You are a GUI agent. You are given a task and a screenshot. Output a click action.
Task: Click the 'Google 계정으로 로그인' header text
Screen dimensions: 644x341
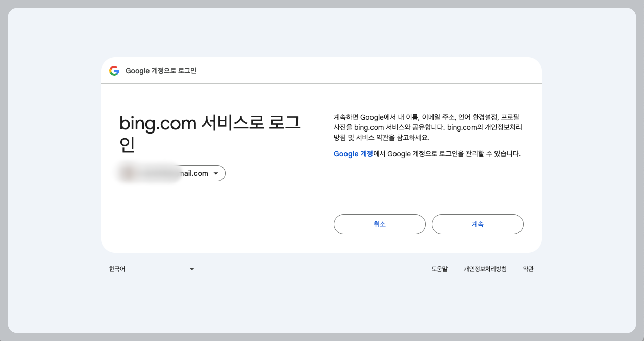point(161,71)
